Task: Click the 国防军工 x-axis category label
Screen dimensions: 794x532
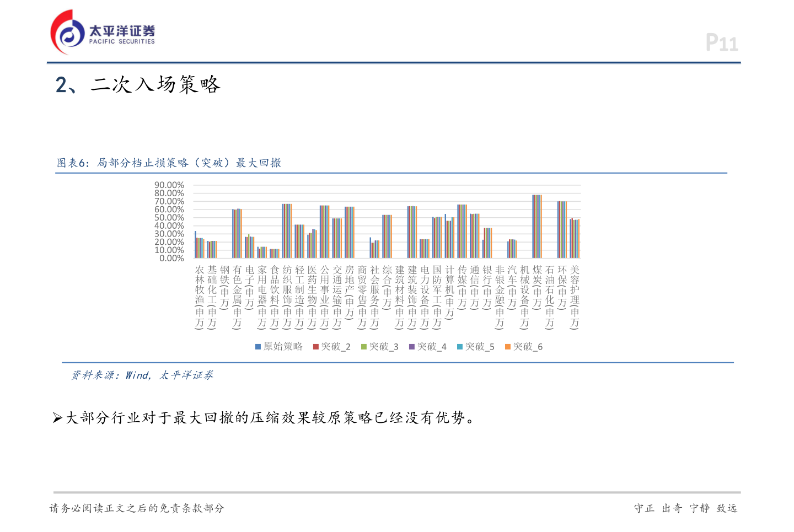Action: 437,297
